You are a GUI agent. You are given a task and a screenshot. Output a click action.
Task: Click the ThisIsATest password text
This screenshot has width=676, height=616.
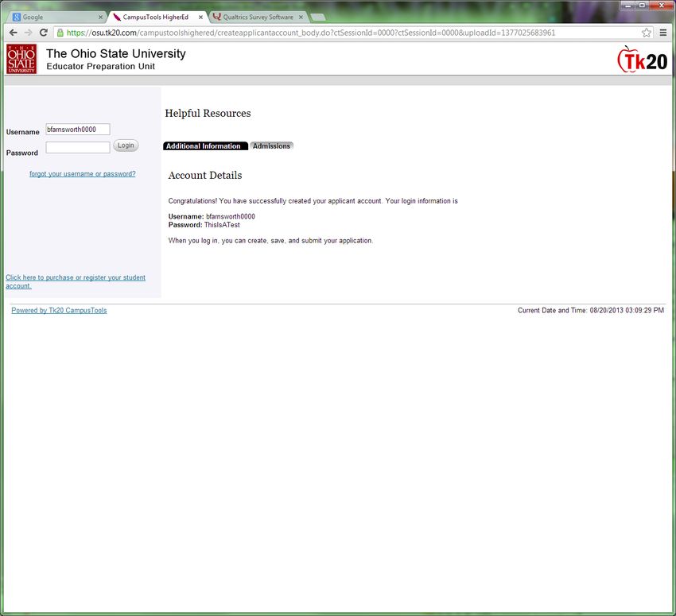coord(222,225)
